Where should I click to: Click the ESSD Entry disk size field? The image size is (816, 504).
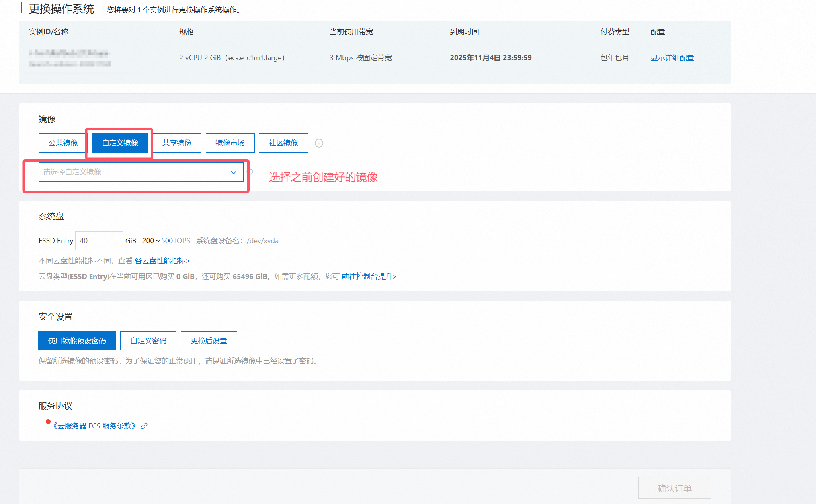click(x=99, y=241)
